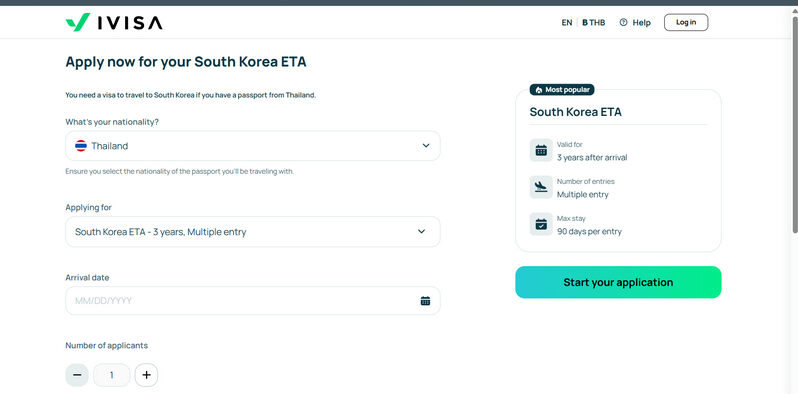Click the Most popular badge
This screenshot has height=394, width=798.
562,90
